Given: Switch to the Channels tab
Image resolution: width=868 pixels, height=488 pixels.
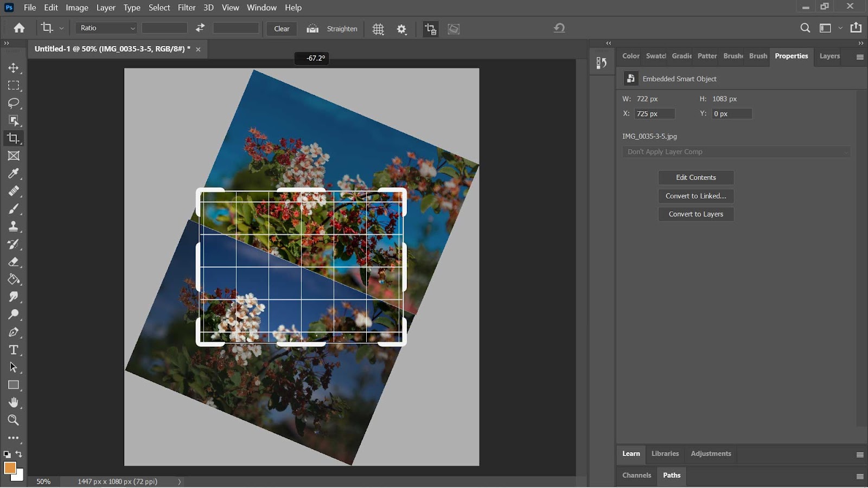Looking at the screenshot, I should tap(636, 475).
